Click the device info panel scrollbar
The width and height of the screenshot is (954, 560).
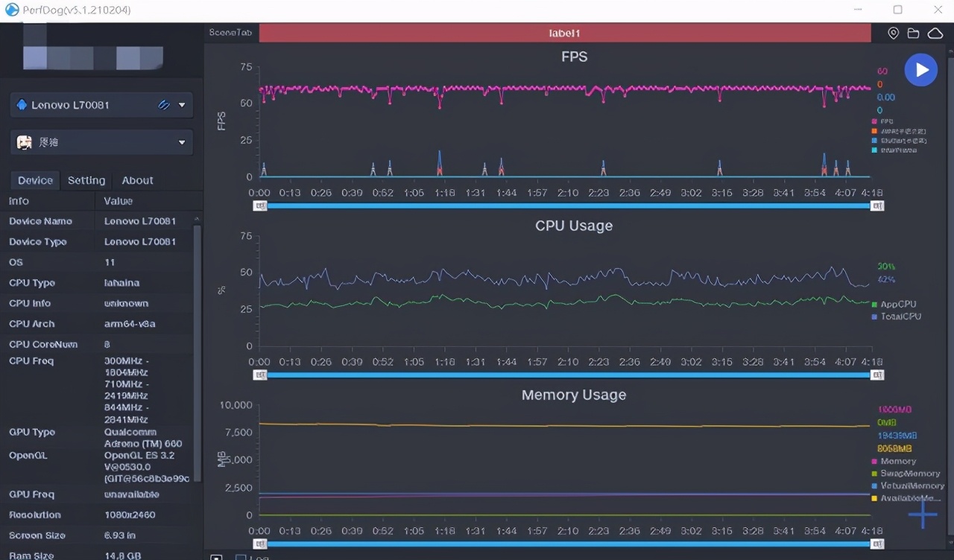tap(198, 354)
